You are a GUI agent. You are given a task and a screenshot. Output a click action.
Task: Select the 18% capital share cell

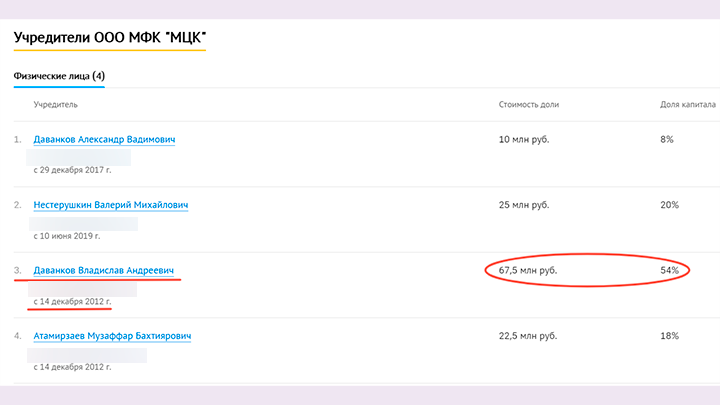669,336
